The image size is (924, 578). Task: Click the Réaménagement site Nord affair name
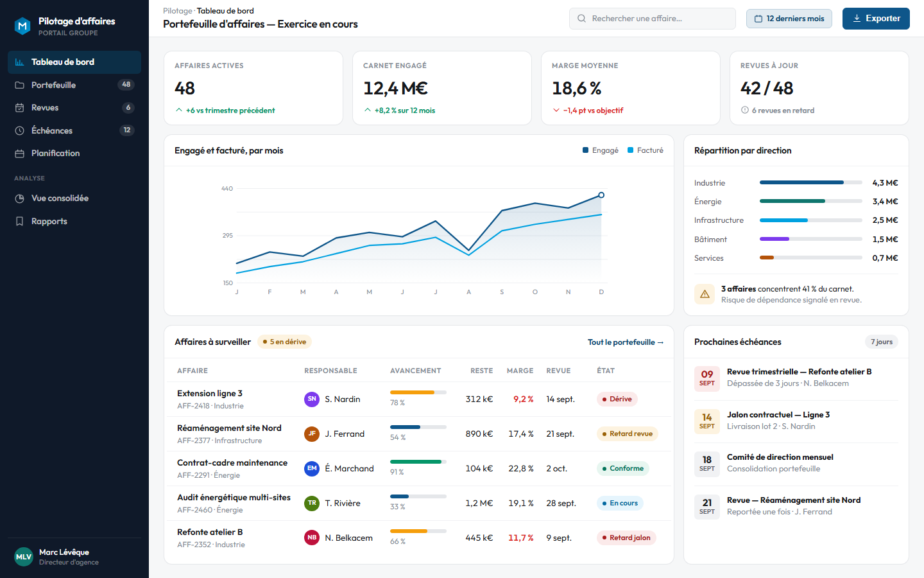229,428
